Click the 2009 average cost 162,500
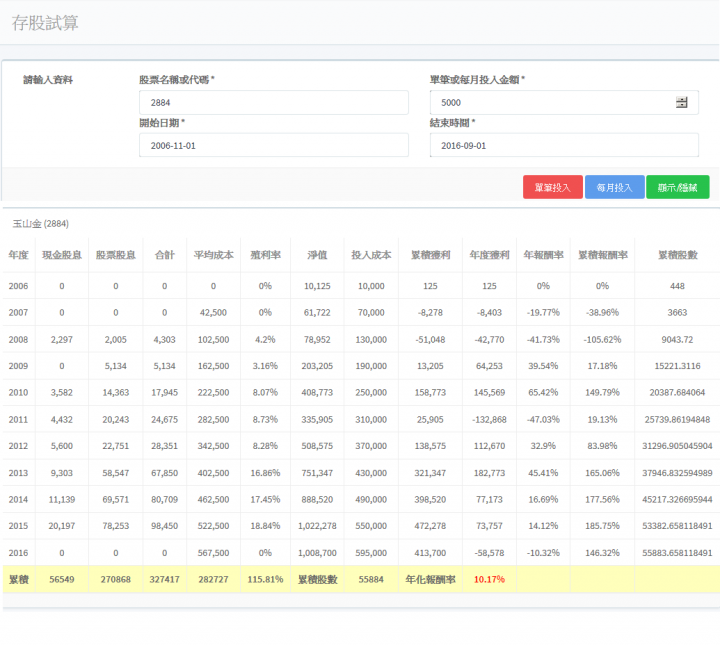This screenshot has height=645, width=720. [x=213, y=366]
